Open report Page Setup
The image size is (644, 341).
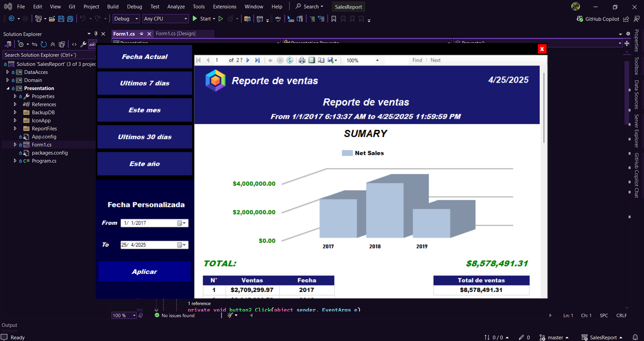(x=321, y=60)
